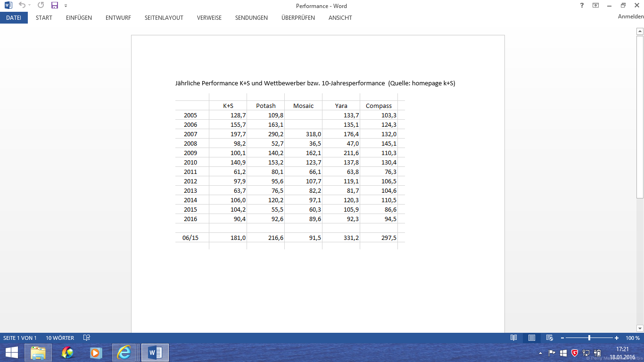The width and height of the screenshot is (644, 362).
Task: Click the 2009 Yara value 211,6
Action: pyautogui.click(x=351, y=153)
